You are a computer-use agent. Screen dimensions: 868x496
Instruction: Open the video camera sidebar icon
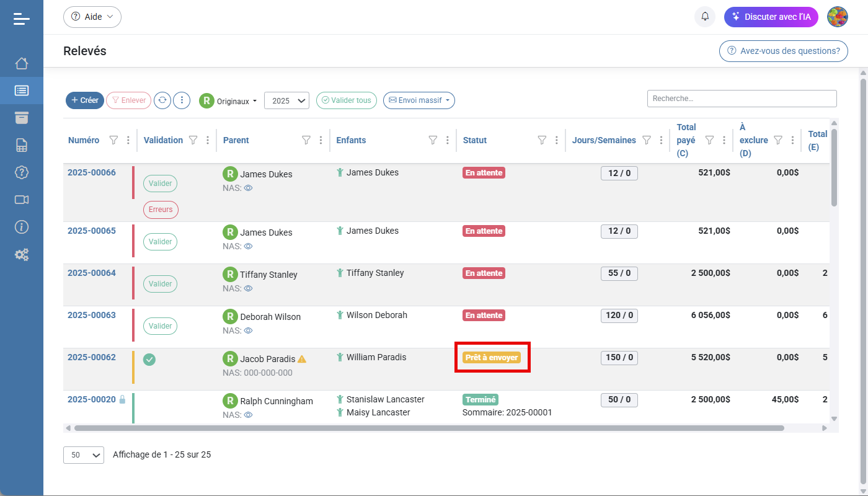tap(22, 200)
